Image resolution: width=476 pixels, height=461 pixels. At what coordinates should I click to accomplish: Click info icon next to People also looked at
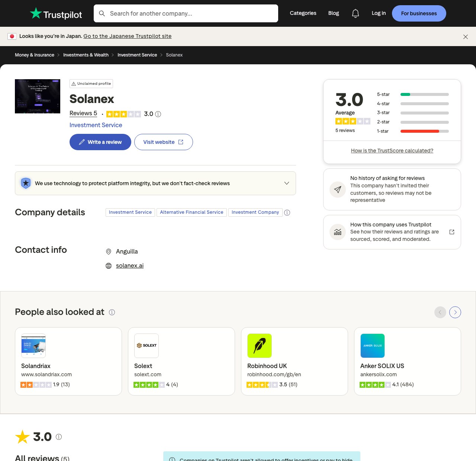coord(112,312)
